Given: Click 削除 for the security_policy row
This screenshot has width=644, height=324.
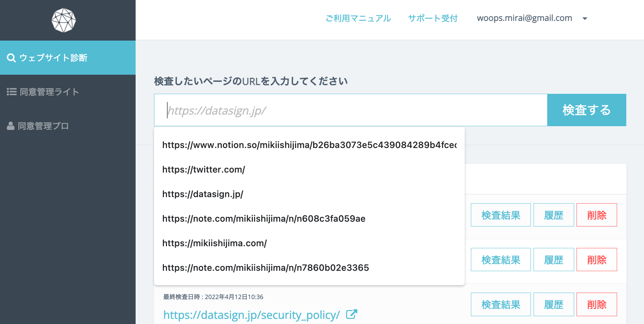Looking at the screenshot, I should 597,304.
